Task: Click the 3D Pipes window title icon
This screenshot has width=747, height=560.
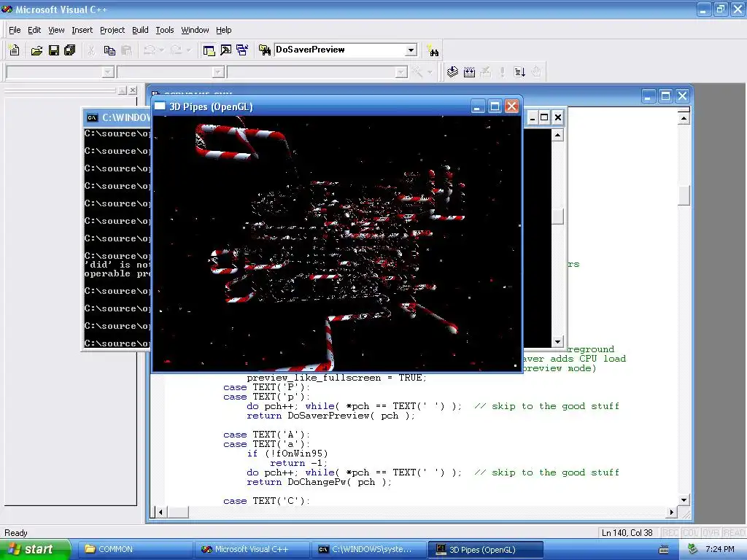Action: pyautogui.click(x=160, y=106)
